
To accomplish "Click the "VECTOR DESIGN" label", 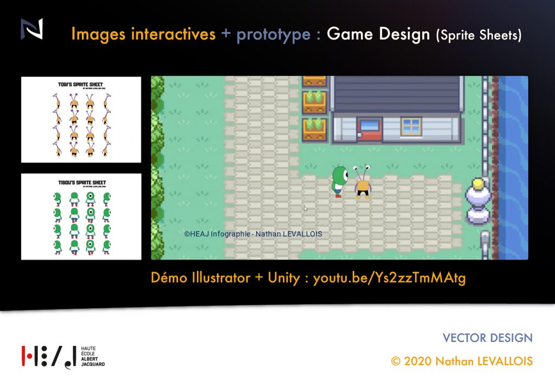I will [487, 338].
